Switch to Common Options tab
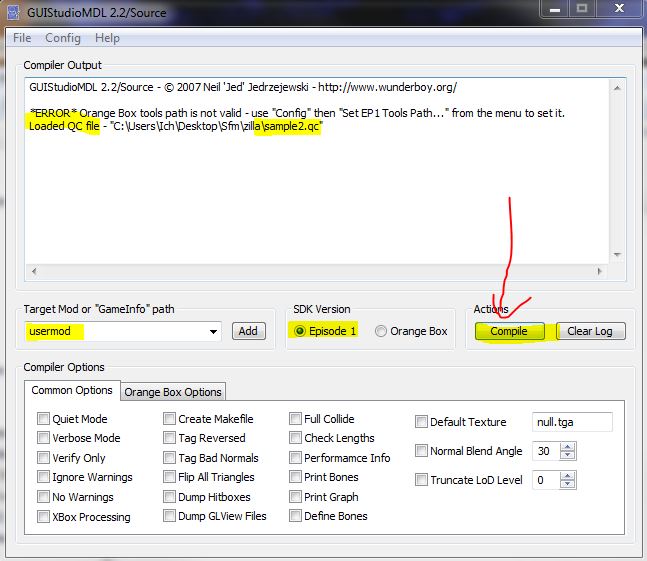Screen dimensions: 647x561 pyautogui.click(x=72, y=390)
